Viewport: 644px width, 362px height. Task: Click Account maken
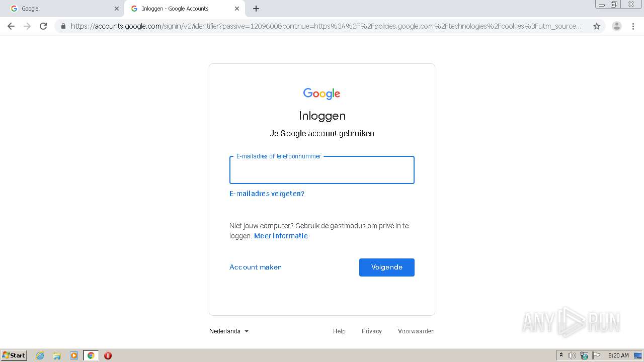(x=256, y=267)
